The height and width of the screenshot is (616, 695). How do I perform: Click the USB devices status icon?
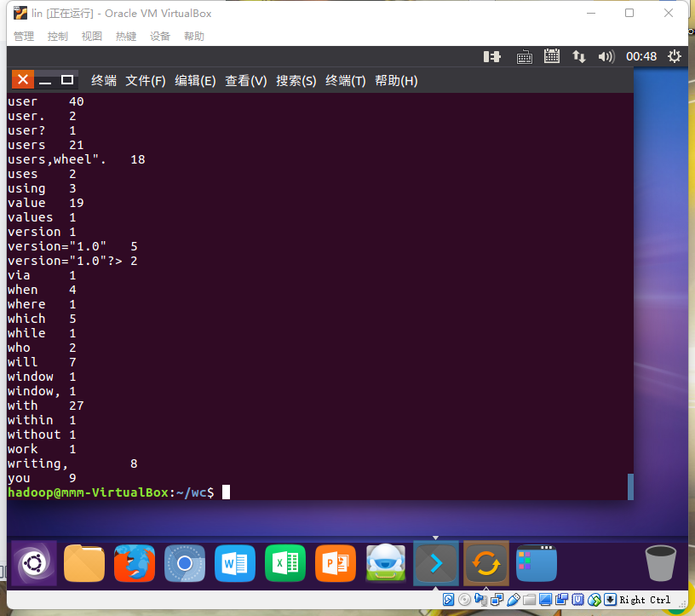pyautogui.click(x=514, y=600)
